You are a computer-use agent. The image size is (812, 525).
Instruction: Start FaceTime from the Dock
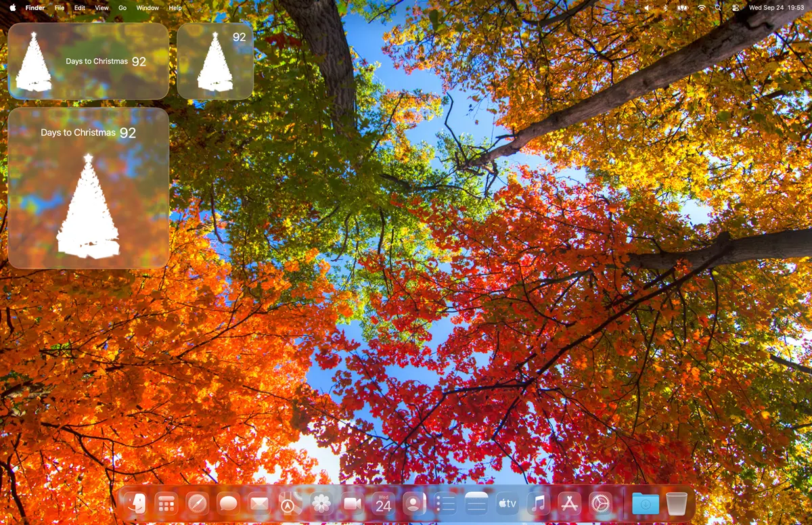pos(353,503)
